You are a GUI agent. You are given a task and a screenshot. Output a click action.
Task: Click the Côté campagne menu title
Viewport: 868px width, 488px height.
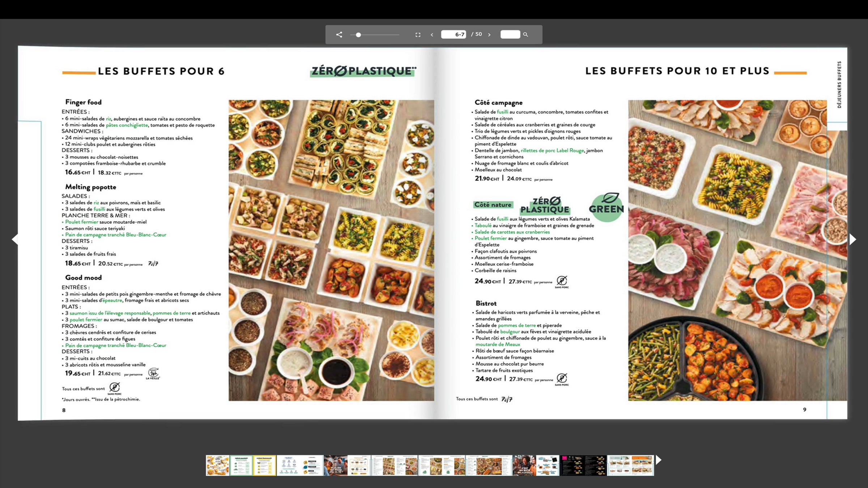coord(498,103)
